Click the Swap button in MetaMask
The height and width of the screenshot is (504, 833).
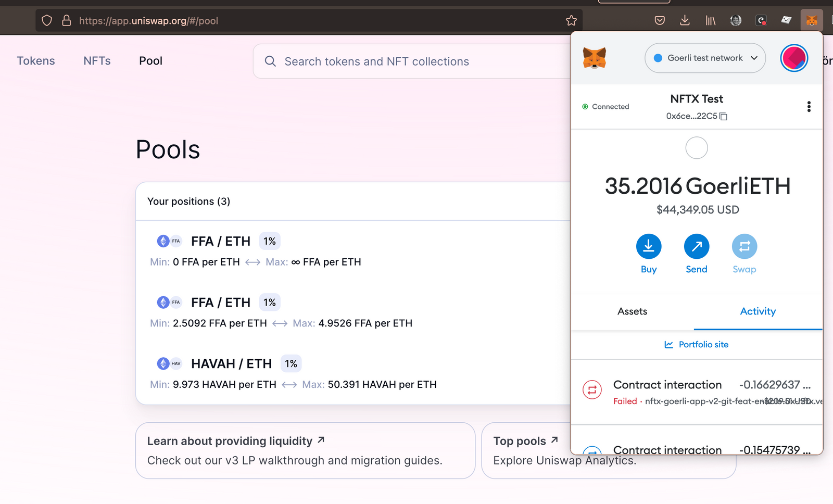[744, 246]
